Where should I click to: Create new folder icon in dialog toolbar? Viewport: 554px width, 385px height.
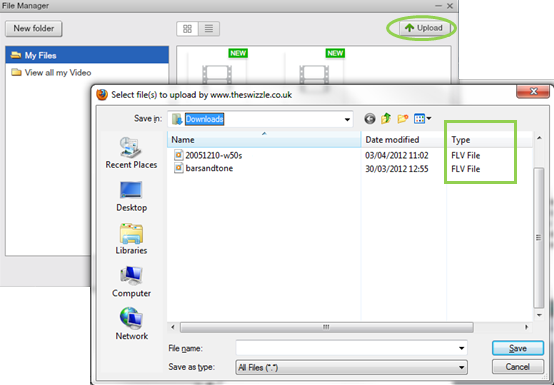[403, 119]
